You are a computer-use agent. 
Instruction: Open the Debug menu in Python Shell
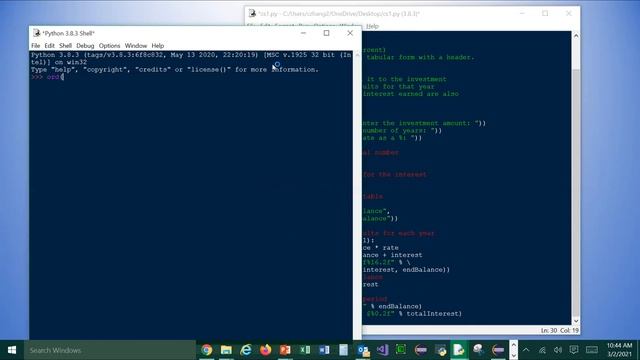85,46
